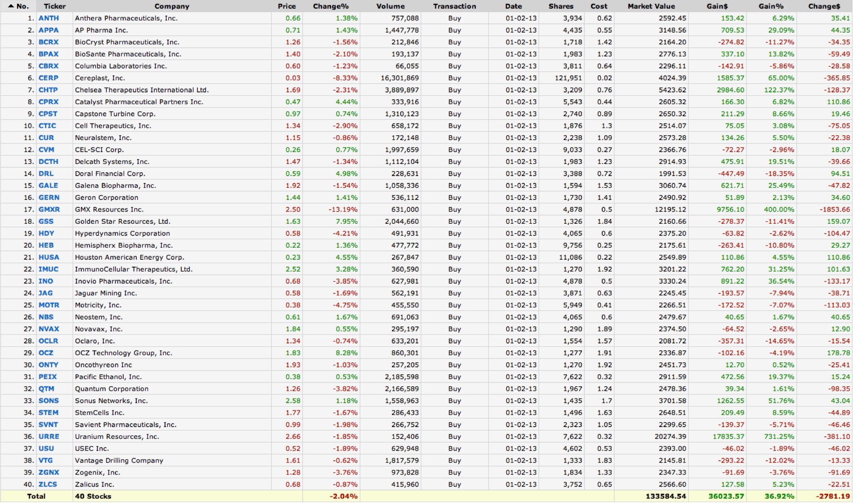Open the APPA ticker link
Image resolution: width=855 pixels, height=504 pixels.
pyautogui.click(x=49, y=30)
